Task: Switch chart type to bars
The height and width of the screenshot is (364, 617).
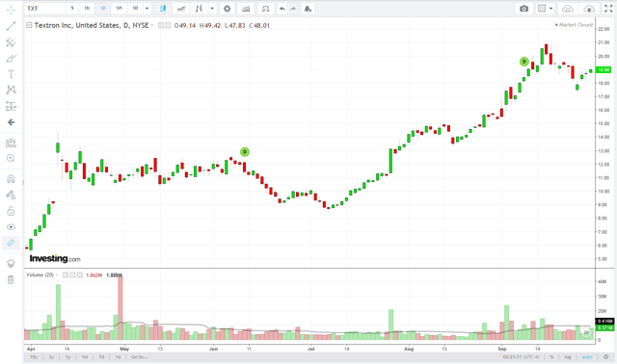Action: [x=200, y=9]
